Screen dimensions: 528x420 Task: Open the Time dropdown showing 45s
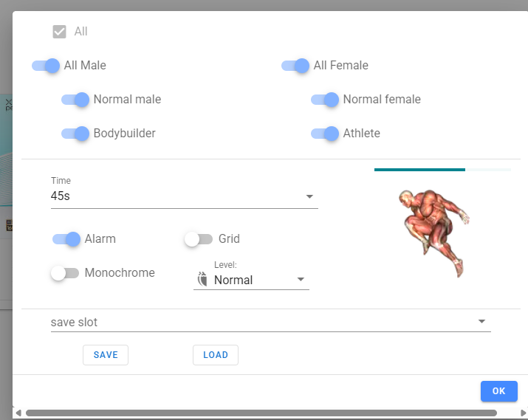pyautogui.click(x=184, y=197)
